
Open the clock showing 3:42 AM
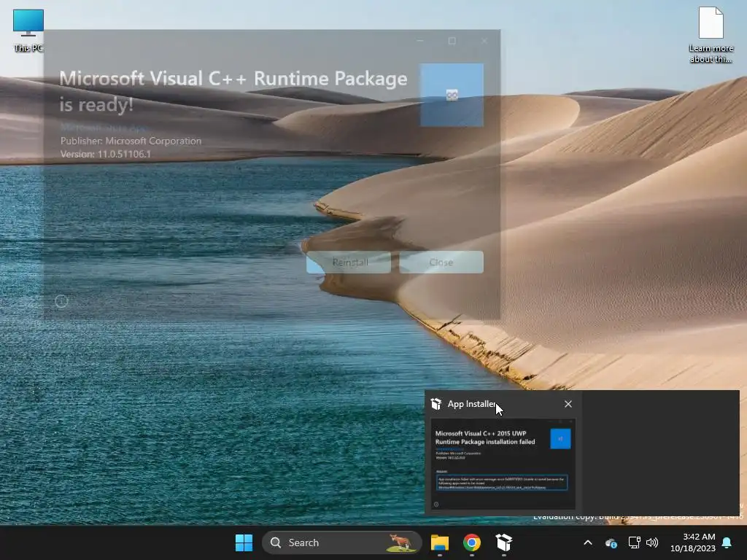[x=693, y=542]
